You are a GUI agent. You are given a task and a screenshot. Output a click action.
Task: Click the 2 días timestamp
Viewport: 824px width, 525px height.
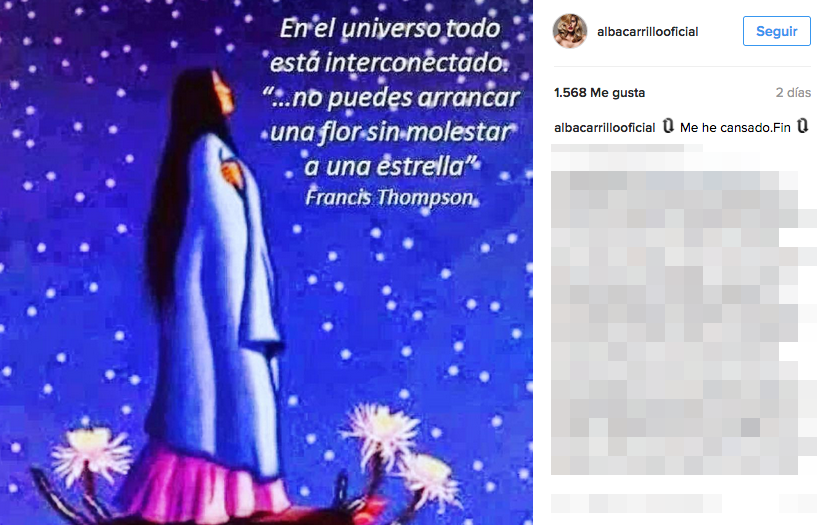tap(793, 92)
